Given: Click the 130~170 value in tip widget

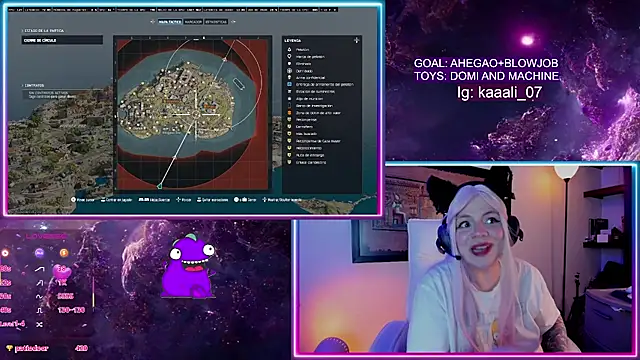Looking at the screenshot, I should pos(71,310).
